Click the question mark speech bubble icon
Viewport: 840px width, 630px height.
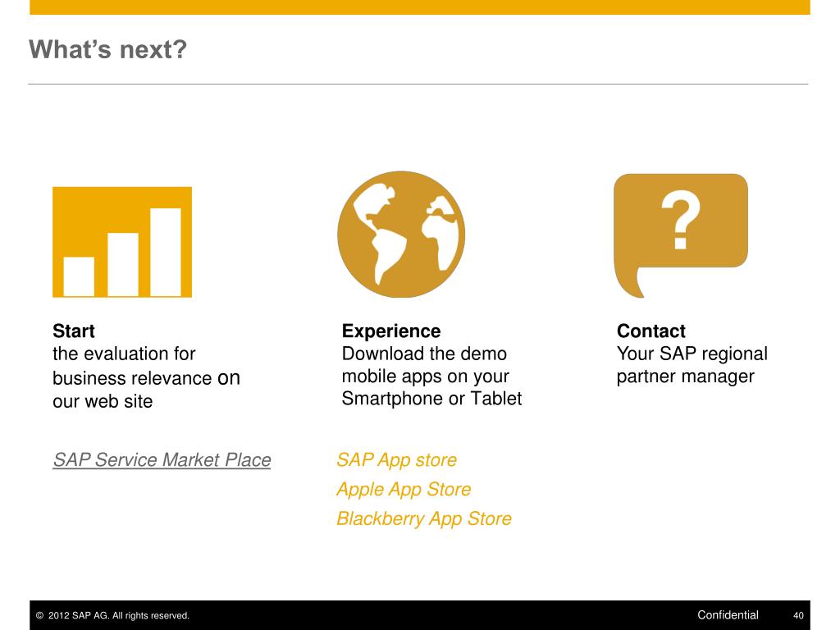point(680,235)
